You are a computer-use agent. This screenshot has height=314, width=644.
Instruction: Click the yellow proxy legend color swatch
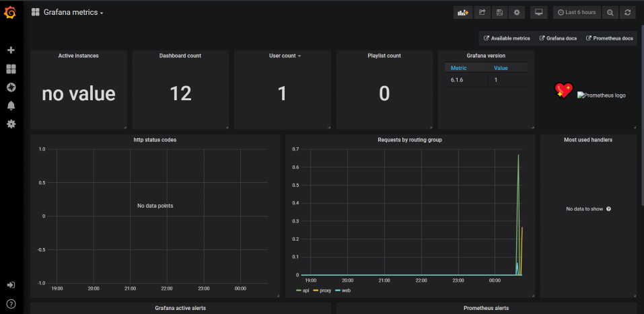point(316,290)
